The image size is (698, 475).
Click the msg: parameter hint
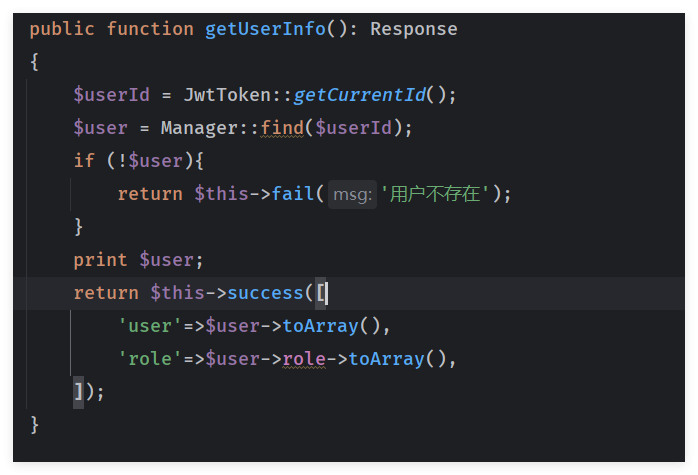click(352, 195)
